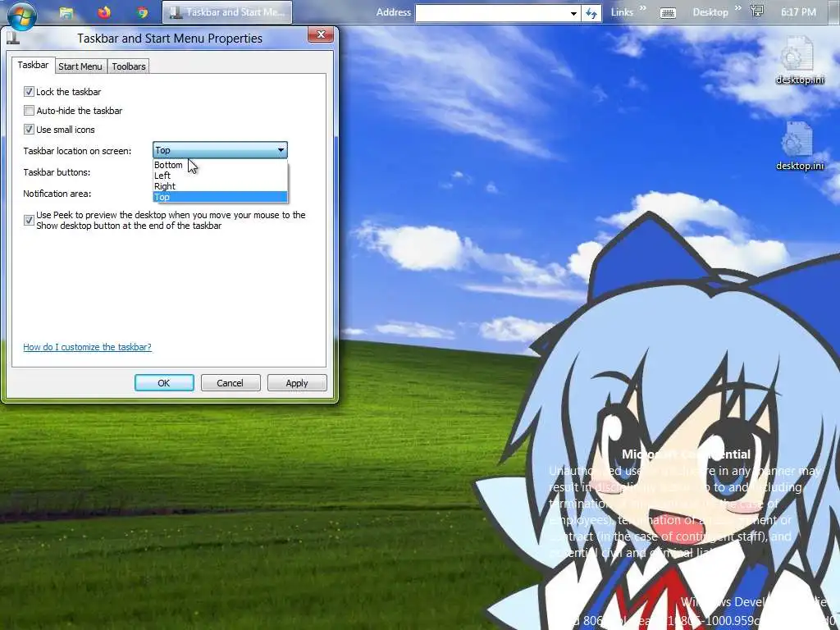Expand the Links toolbar chevron
Image resolution: width=840 pixels, height=630 pixels.
(x=642, y=8)
